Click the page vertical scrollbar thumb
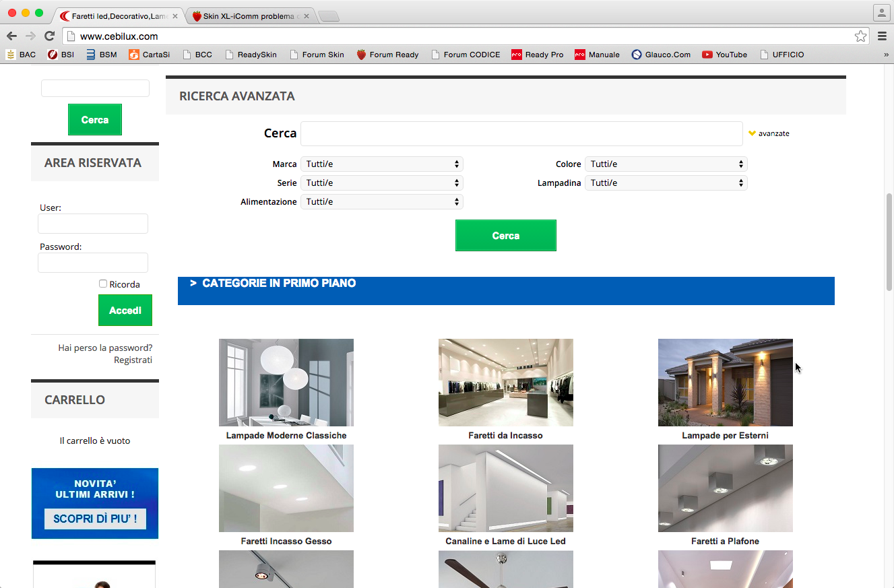Image resolution: width=894 pixels, height=588 pixels. point(889,242)
